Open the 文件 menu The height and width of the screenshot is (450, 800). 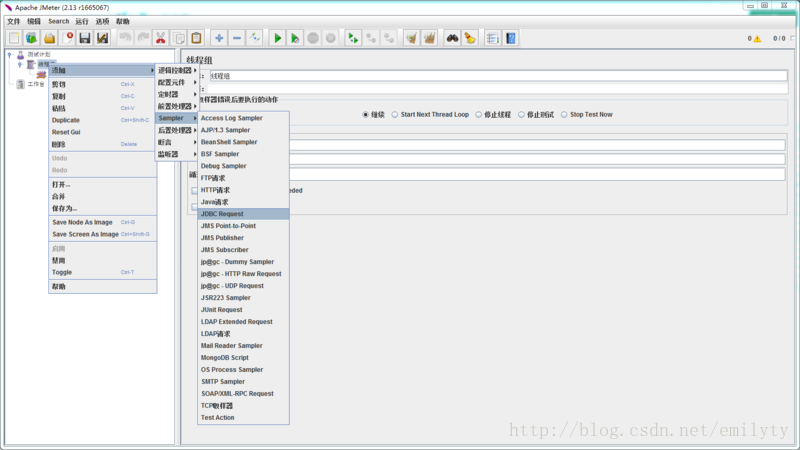14,21
